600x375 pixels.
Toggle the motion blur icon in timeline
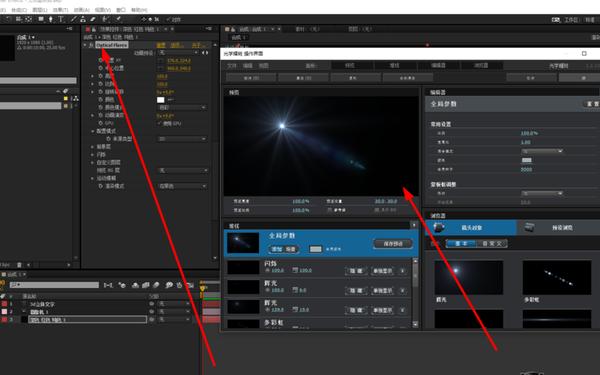pyautogui.click(x=156, y=285)
